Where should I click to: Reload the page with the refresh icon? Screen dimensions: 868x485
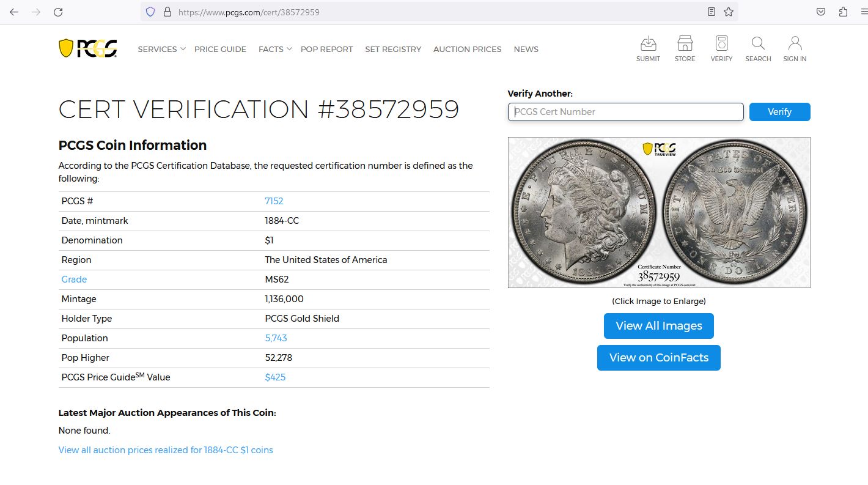[x=58, y=12]
